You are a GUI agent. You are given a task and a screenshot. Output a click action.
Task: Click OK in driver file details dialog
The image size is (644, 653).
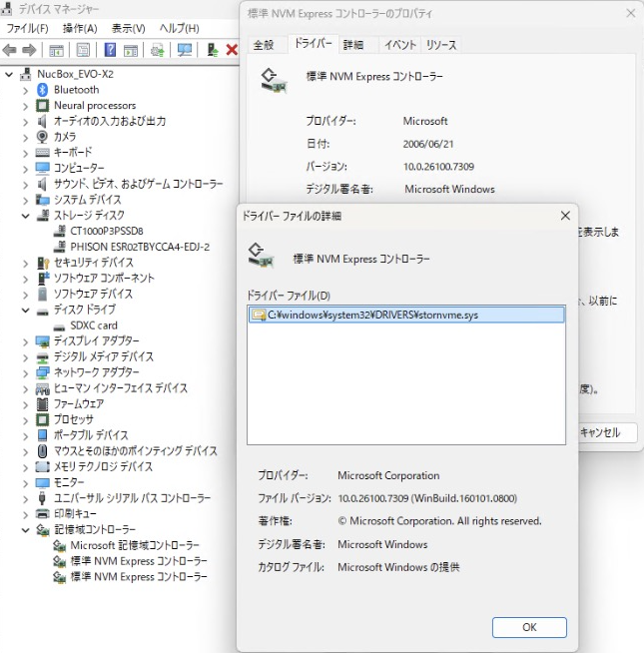pos(529,627)
